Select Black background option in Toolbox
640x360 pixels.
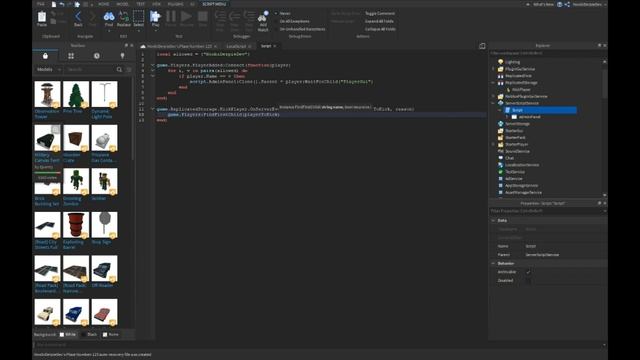(89, 335)
